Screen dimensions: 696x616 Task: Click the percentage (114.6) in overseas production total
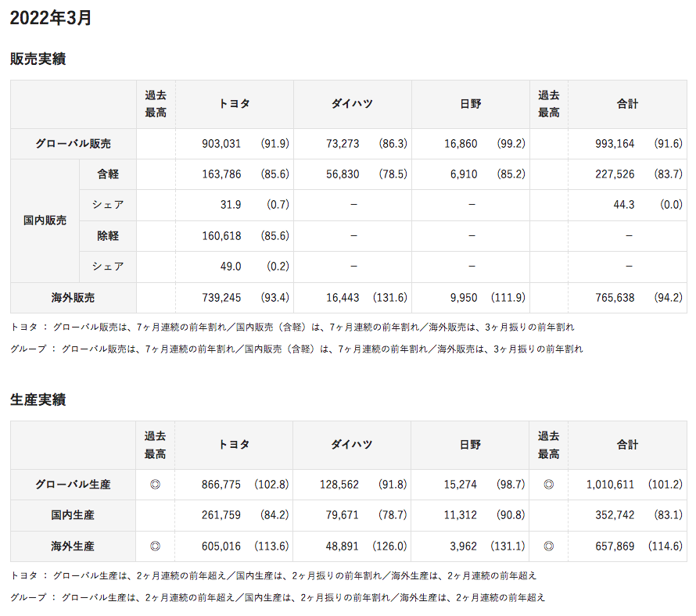(x=665, y=546)
